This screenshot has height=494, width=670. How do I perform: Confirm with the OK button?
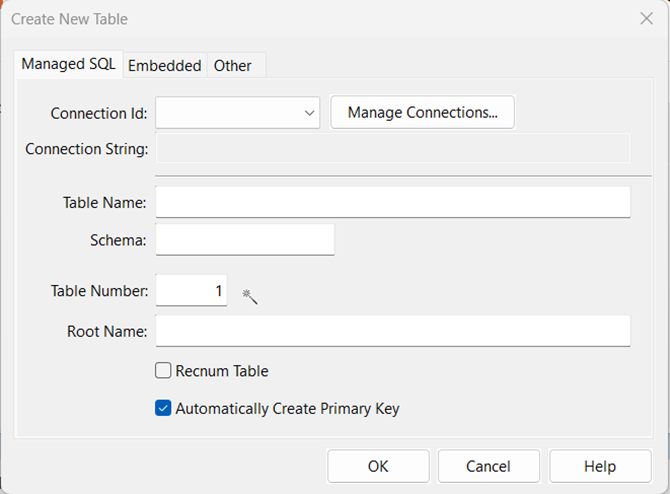[x=378, y=466]
